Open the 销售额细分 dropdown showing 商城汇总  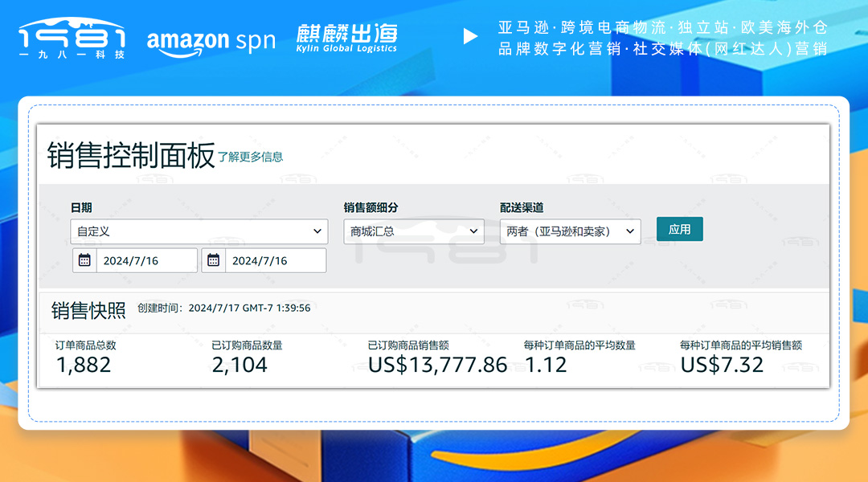[x=414, y=231]
